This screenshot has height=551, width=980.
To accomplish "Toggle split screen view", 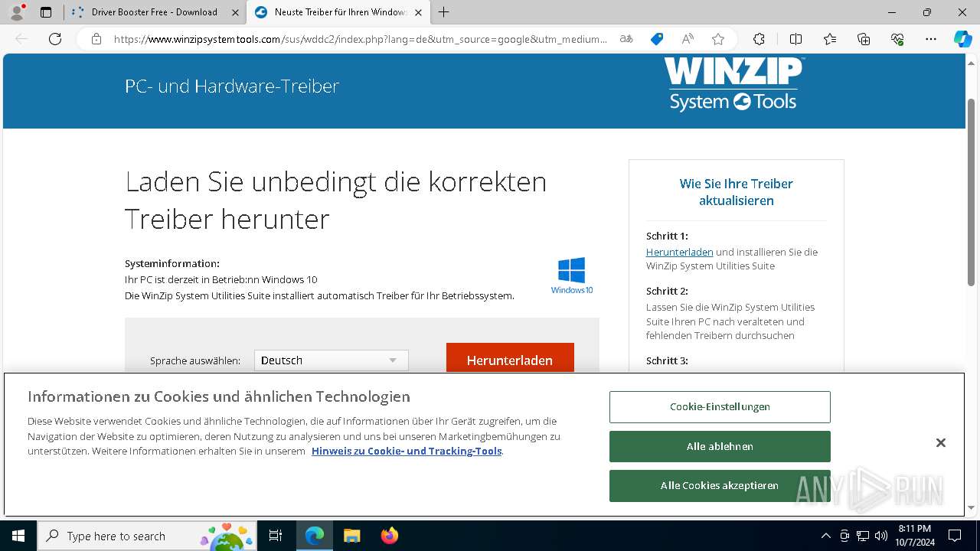I will tap(795, 39).
